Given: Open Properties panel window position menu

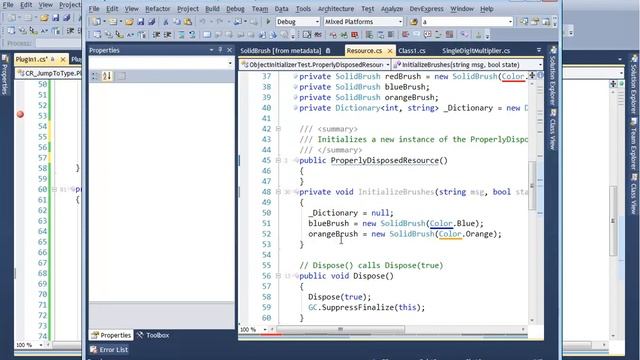Looking at the screenshot, I should [x=211, y=50].
